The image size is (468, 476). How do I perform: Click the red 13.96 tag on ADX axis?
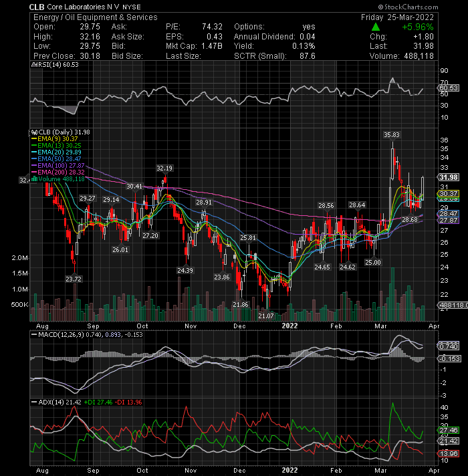(x=448, y=454)
